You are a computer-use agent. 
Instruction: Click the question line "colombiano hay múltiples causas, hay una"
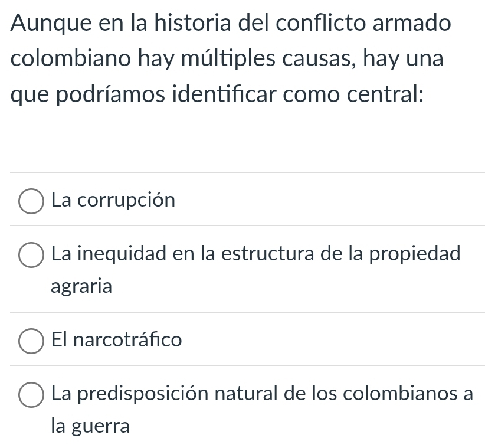[x=227, y=59]
